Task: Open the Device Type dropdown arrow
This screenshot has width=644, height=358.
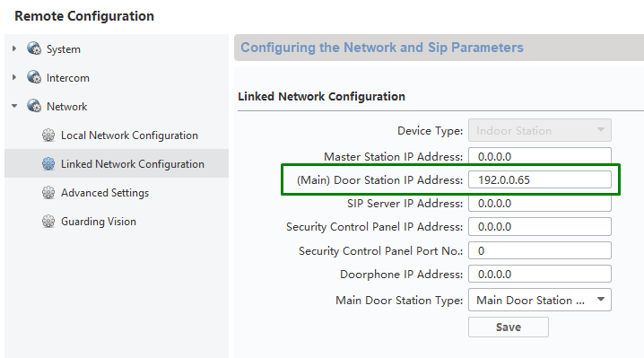Action: click(600, 130)
